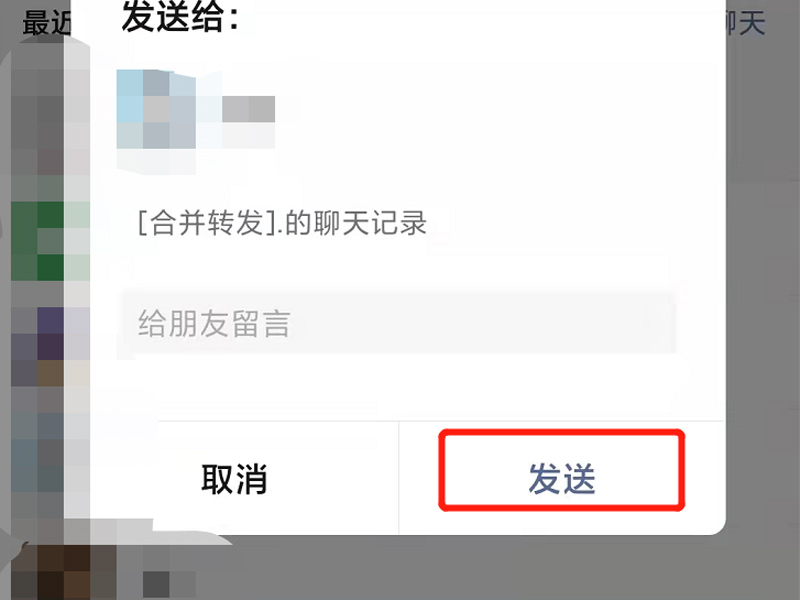Select the green pixelated contact avatar
Screen dimensions: 800x600
point(50,241)
